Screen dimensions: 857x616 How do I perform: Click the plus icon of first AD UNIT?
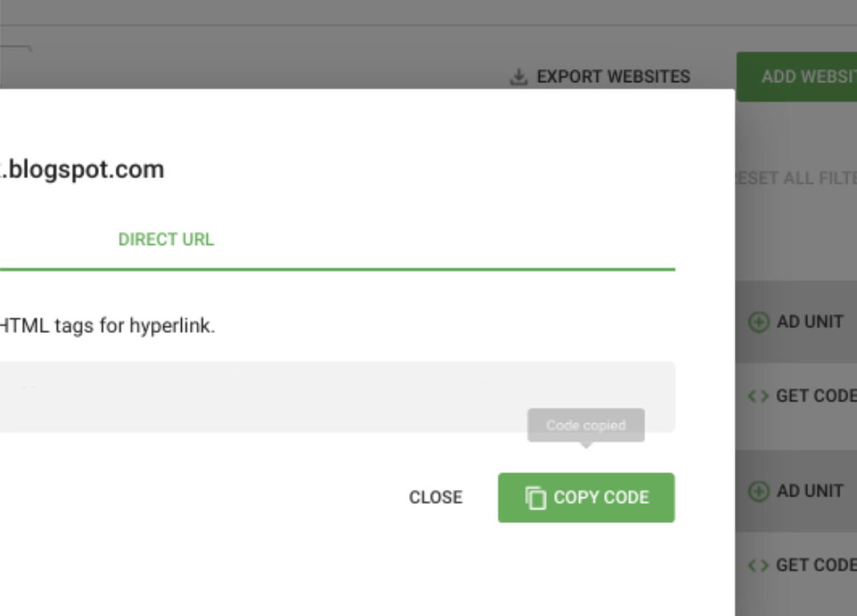point(759,322)
